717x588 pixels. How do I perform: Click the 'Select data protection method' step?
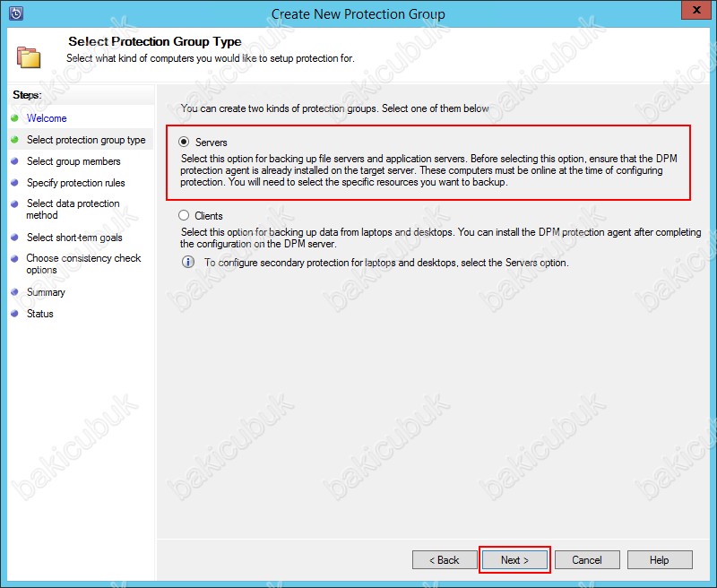coord(73,209)
